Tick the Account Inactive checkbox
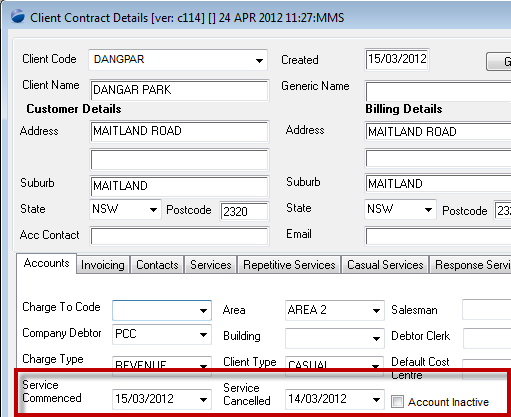 point(397,402)
